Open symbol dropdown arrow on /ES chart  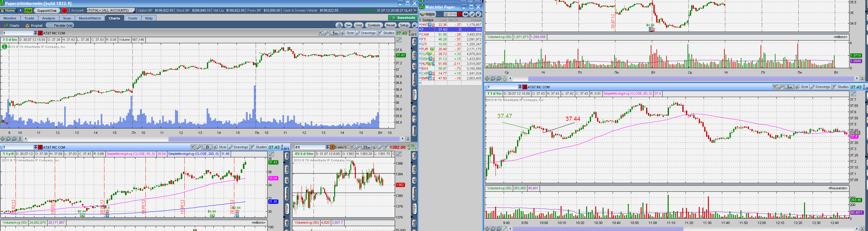click(327, 147)
